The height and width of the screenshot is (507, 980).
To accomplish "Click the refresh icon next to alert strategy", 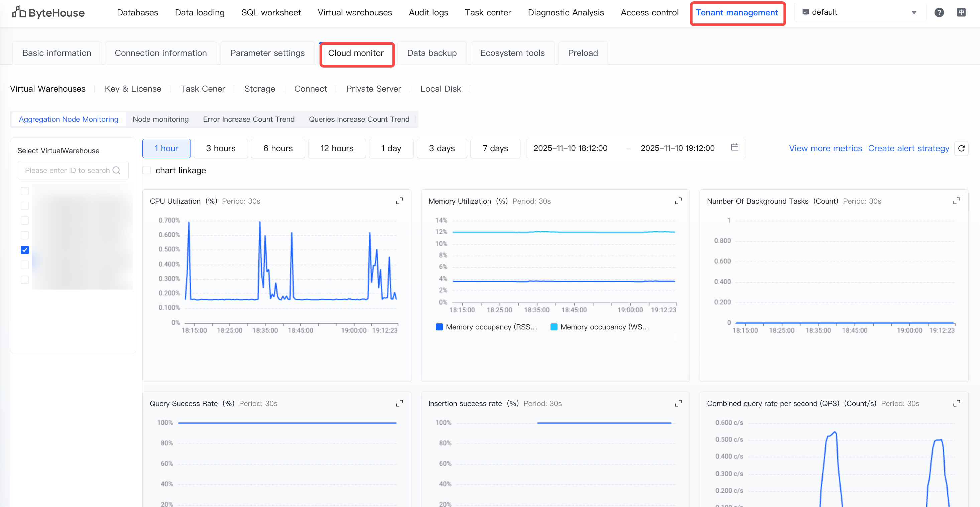I will point(961,148).
